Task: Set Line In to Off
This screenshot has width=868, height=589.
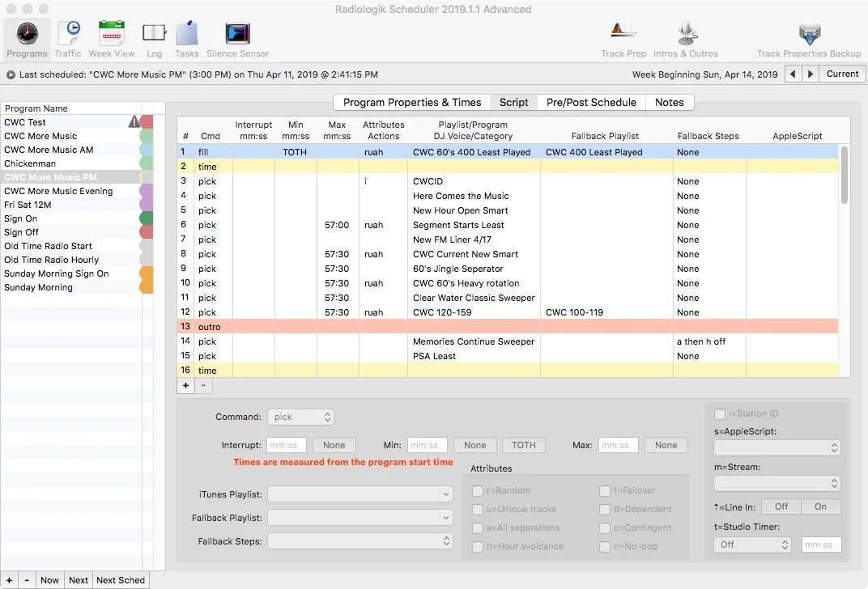Action: tap(781, 506)
